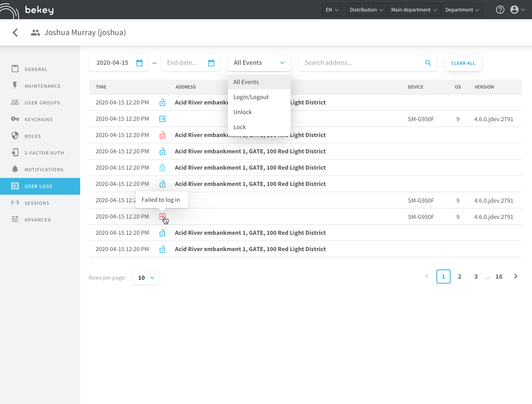Click the General clipboard icon
The width and height of the screenshot is (532, 404).
pyautogui.click(x=15, y=69)
